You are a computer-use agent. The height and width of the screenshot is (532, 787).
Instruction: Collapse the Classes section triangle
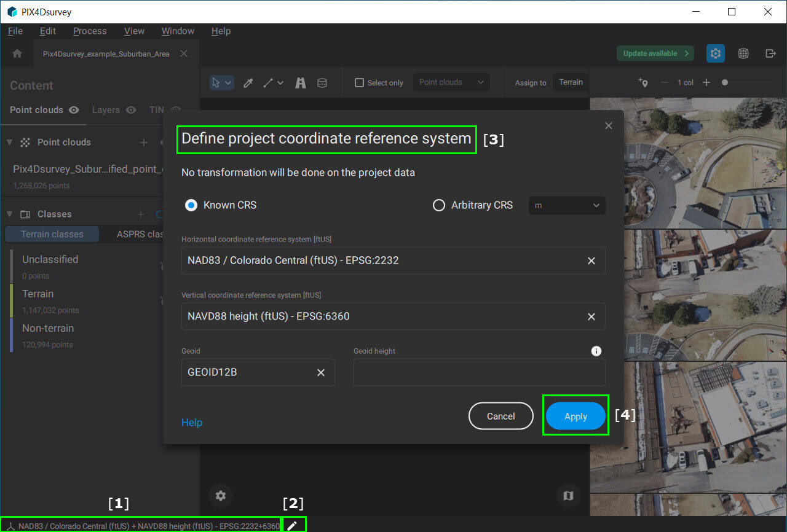(9, 214)
